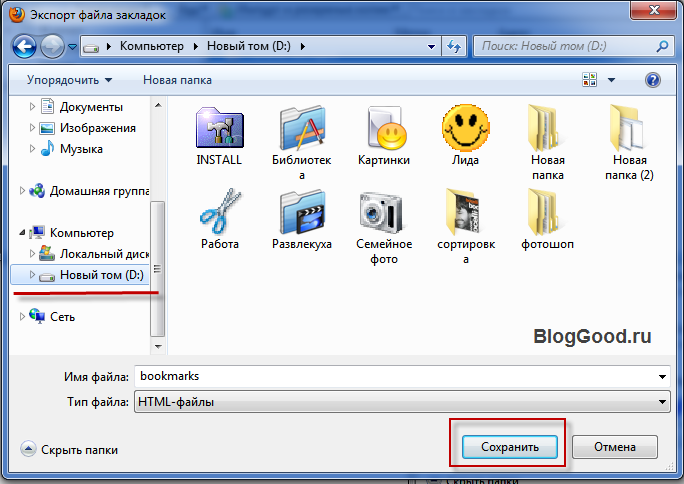Expand the Домашняя группа node
The image size is (684, 484).
[x=22, y=191]
